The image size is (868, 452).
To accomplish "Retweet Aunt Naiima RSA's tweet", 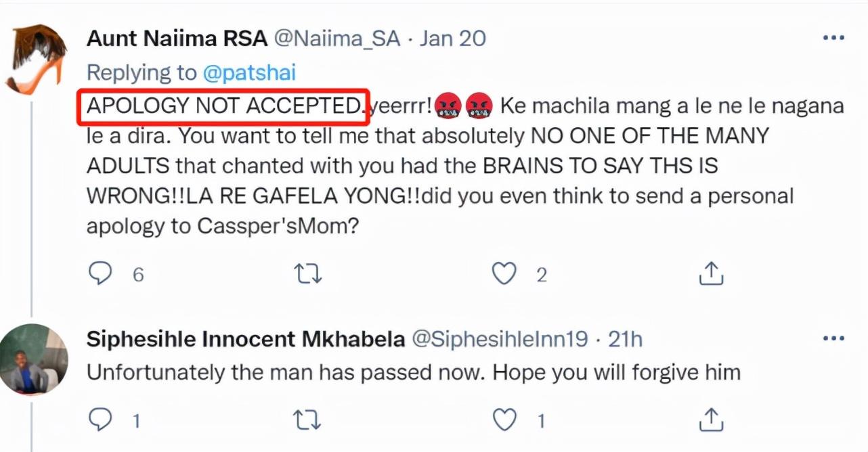I will tap(308, 274).
